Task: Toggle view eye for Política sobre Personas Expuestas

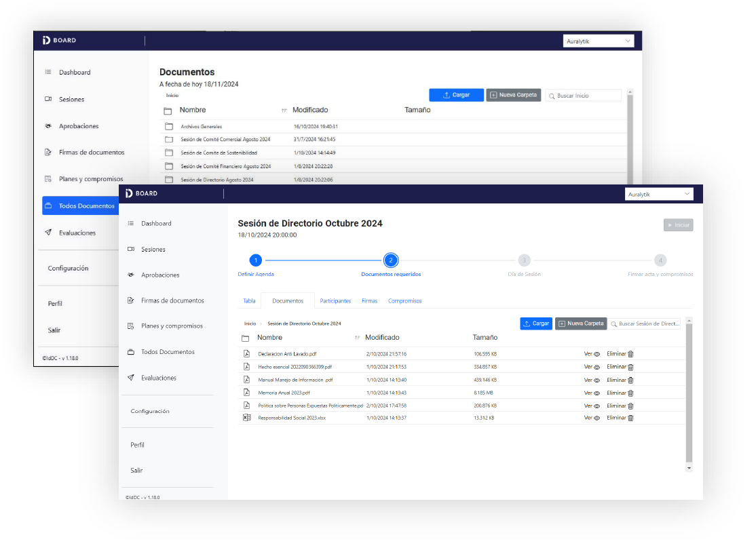Action: pos(597,406)
